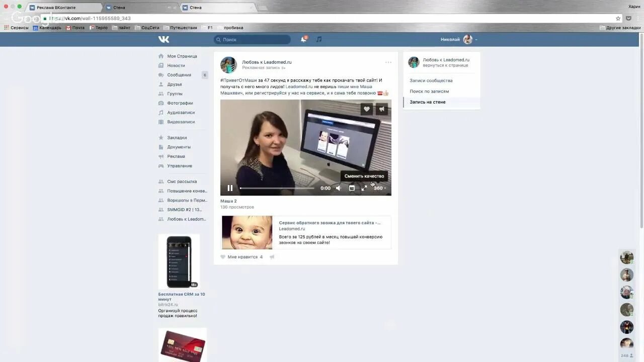Open the music note icon in header
The width and height of the screenshot is (644, 362).
319,39
